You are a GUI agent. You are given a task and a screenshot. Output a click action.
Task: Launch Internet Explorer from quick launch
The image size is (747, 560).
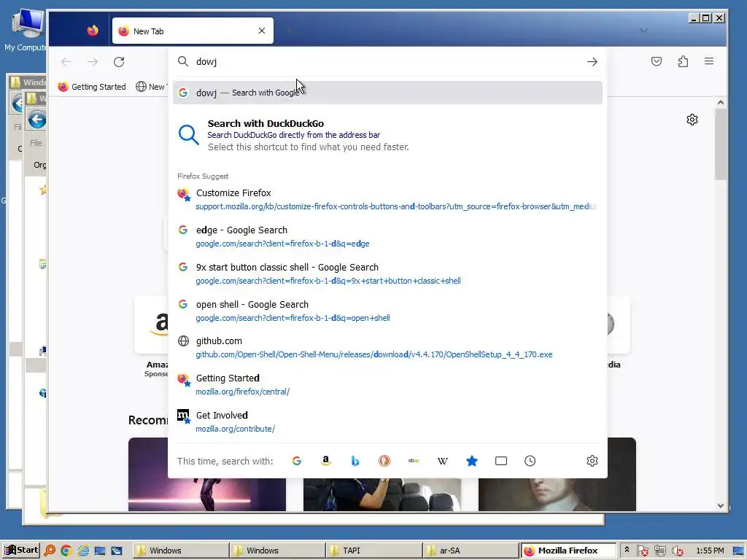83,551
